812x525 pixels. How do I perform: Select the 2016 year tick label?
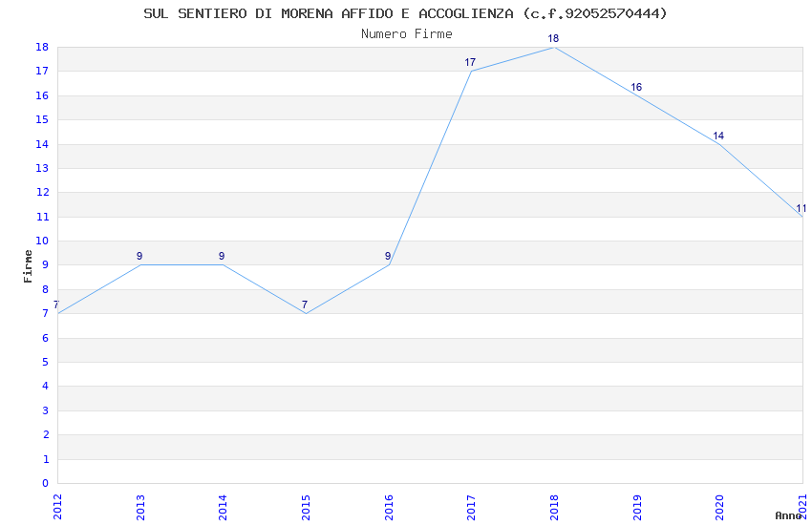[389, 507]
